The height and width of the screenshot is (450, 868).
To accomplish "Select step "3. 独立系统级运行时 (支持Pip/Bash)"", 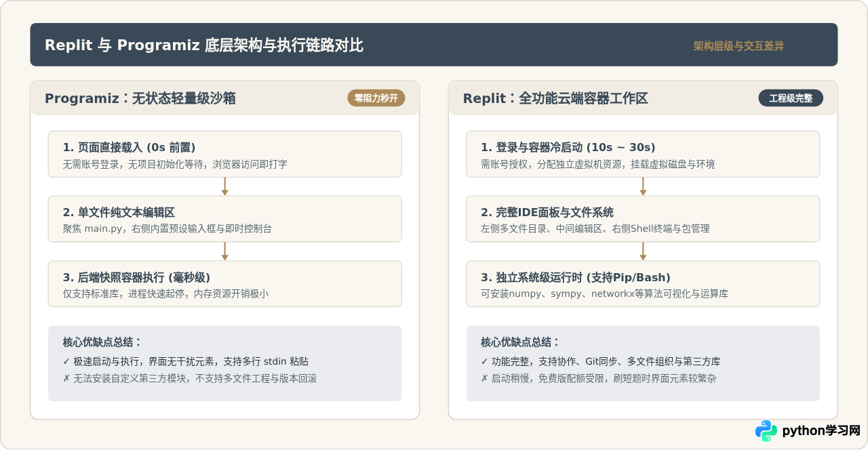I will (643, 284).
